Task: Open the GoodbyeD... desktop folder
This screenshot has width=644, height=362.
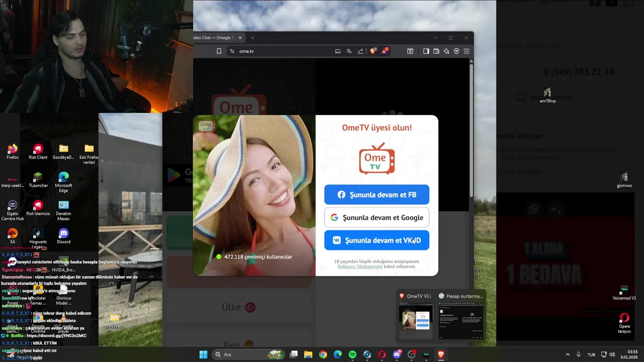Action: tap(63, 152)
